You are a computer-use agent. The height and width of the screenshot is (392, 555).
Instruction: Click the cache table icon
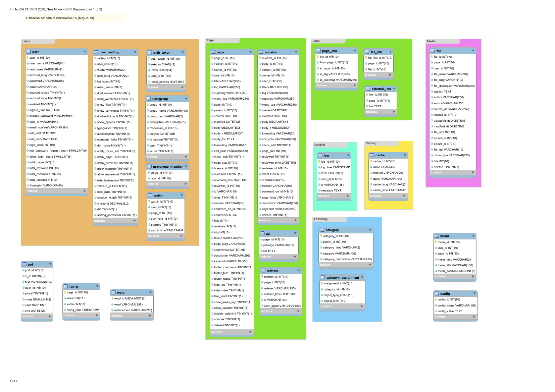(372, 155)
